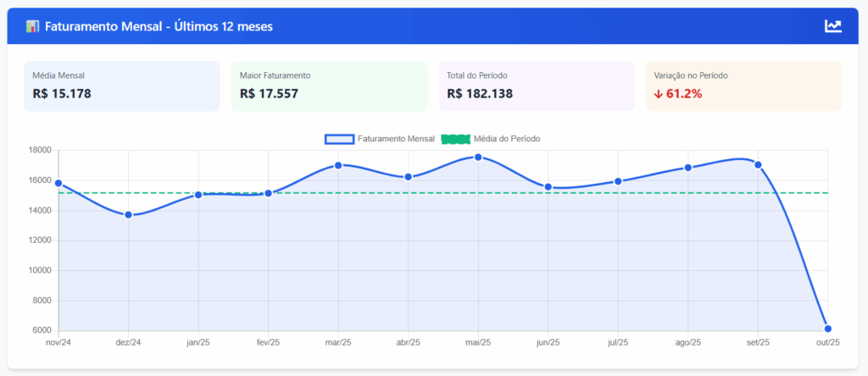Open the Média Mensal summary card
Viewport: 868px width, 376px height.
122,86
